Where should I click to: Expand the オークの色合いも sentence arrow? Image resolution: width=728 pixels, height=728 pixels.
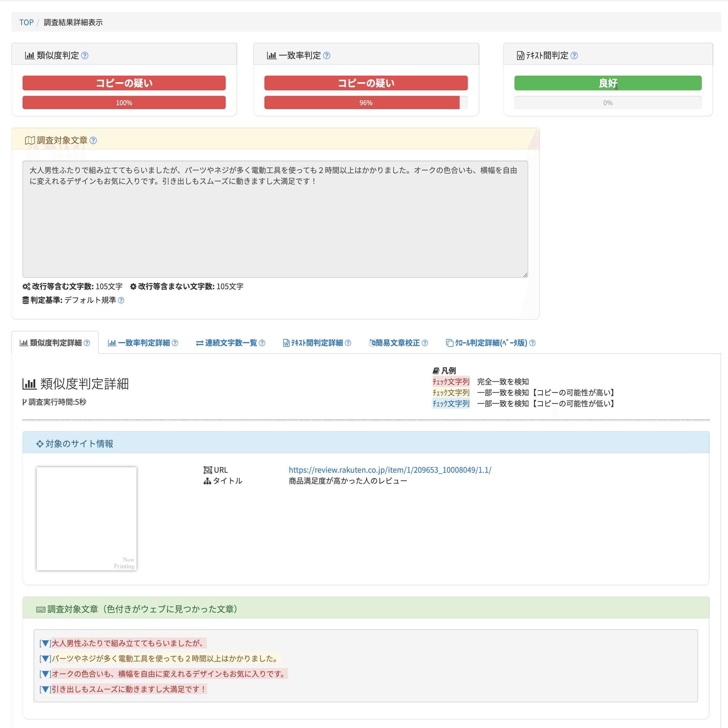click(x=45, y=674)
